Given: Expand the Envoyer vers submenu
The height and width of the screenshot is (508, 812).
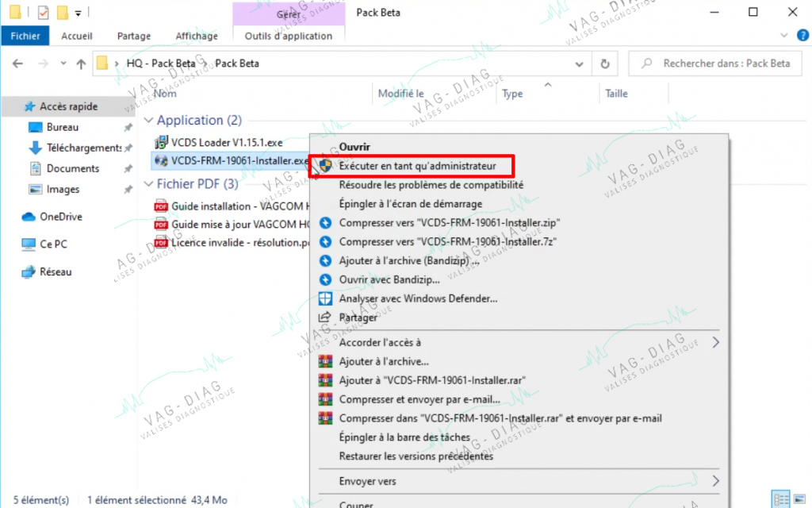Looking at the screenshot, I should [x=715, y=481].
